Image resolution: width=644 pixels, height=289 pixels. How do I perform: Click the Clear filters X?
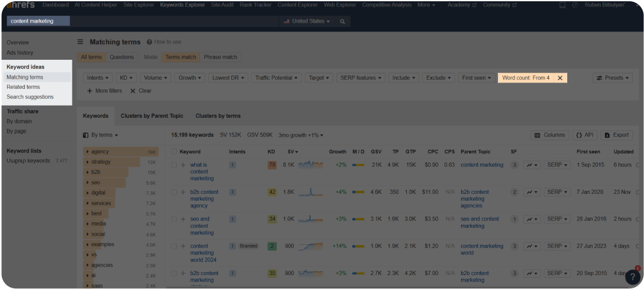point(133,91)
